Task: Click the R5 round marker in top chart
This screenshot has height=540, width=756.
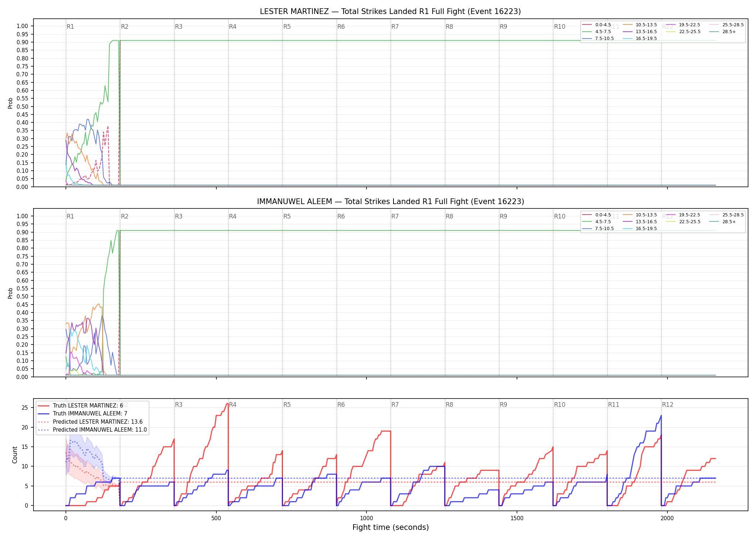Action: [x=287, y=27]
